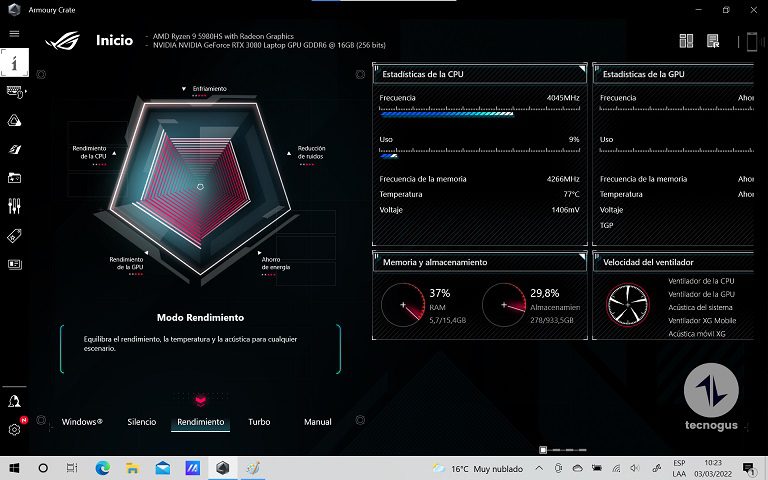Select the Manual operating mode
This screenshot has width=768, height=480.
[318, 422]
